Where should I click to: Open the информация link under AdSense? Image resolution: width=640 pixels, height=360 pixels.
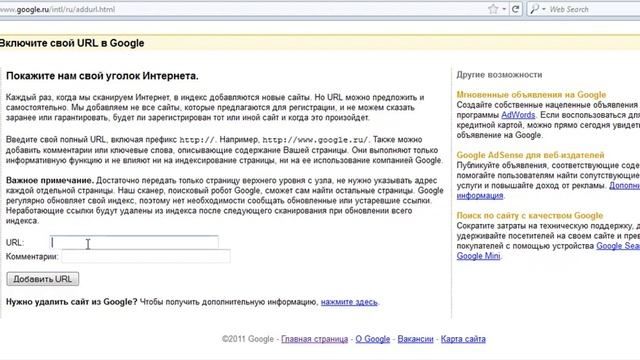coord(480,196)
